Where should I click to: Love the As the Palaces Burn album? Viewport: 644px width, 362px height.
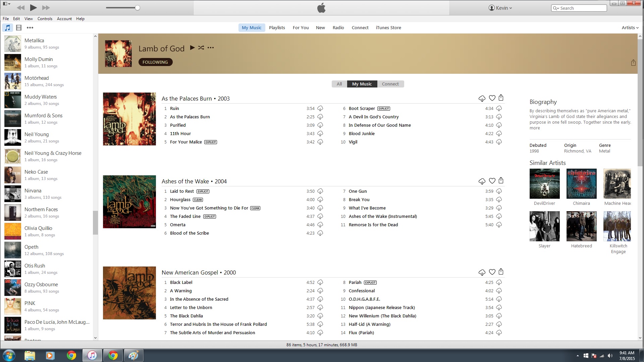click(x=492, y=98)
